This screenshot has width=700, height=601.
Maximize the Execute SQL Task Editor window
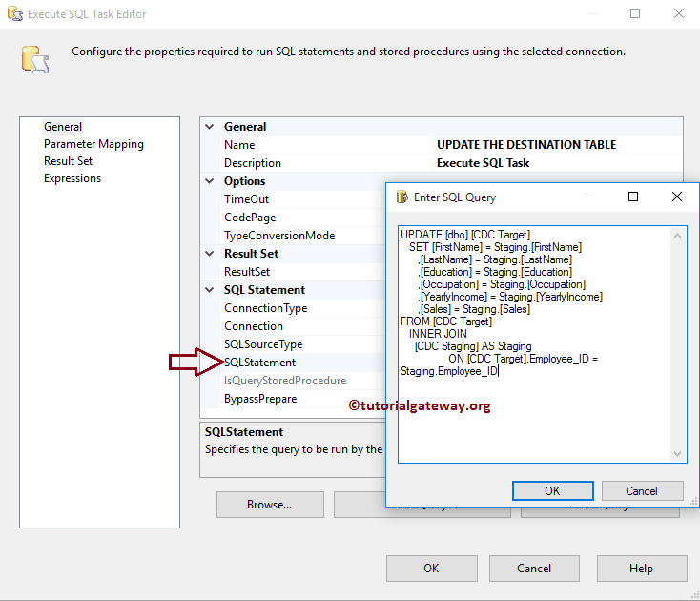click(x=635, y=13)
